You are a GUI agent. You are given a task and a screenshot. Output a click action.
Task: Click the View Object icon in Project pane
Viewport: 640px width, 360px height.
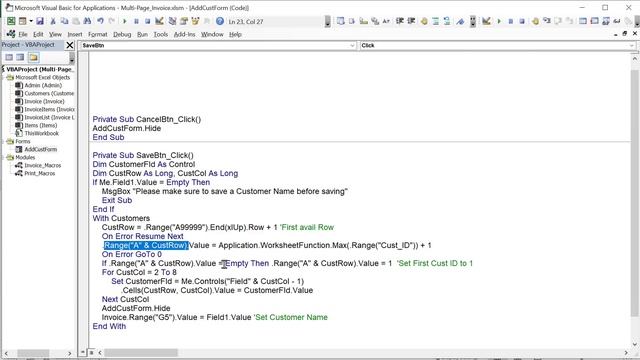[20, 58]
